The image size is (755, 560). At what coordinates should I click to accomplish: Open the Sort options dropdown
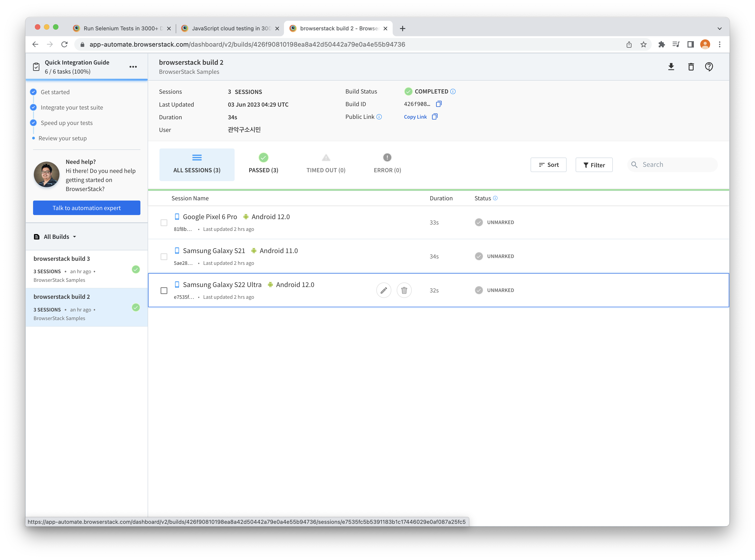(548, 165)
